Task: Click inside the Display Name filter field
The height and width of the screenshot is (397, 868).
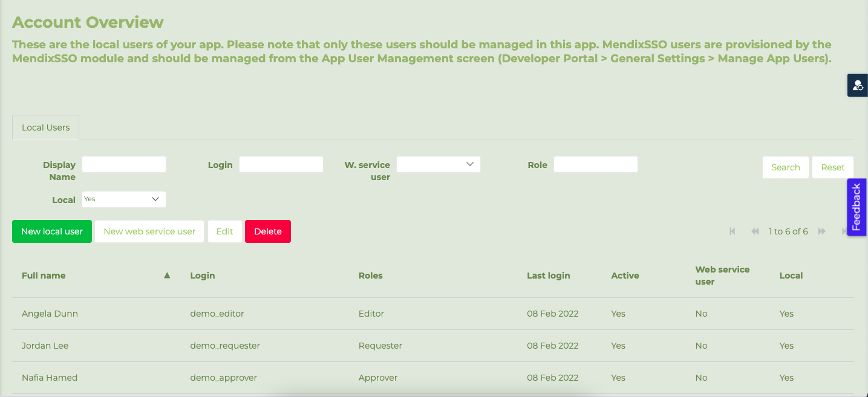Action: 123,164
